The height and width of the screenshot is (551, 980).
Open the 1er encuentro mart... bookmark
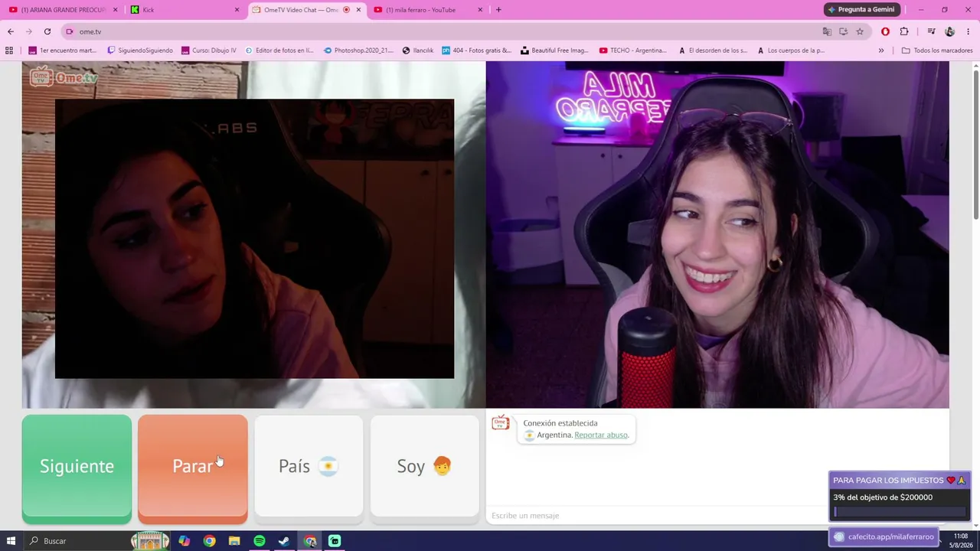coord(63,51)
